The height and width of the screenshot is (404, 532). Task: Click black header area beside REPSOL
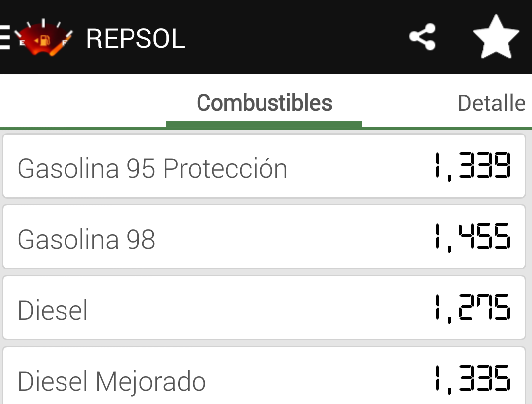point(295,37)
